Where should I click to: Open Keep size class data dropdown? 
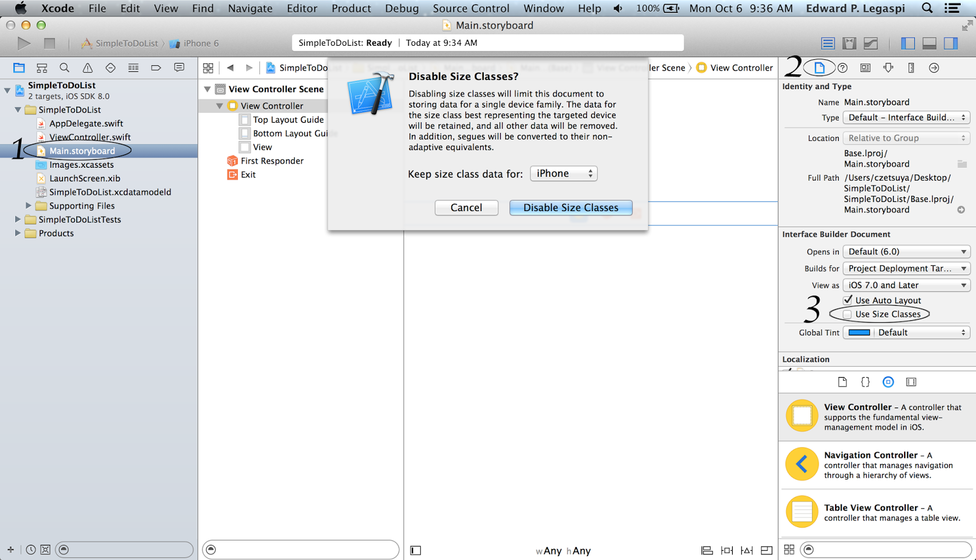564,174
